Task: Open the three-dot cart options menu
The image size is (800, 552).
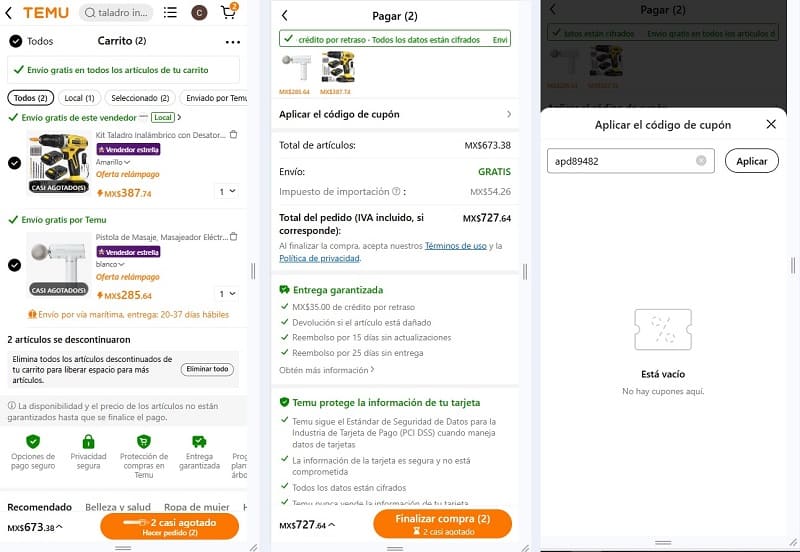Action: click(x=233, y=42)
